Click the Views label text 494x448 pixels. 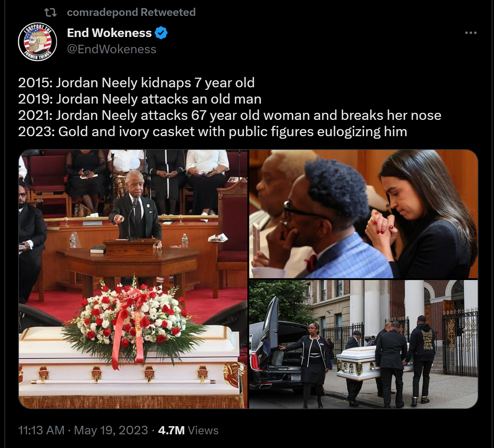(x=203, y=430)
